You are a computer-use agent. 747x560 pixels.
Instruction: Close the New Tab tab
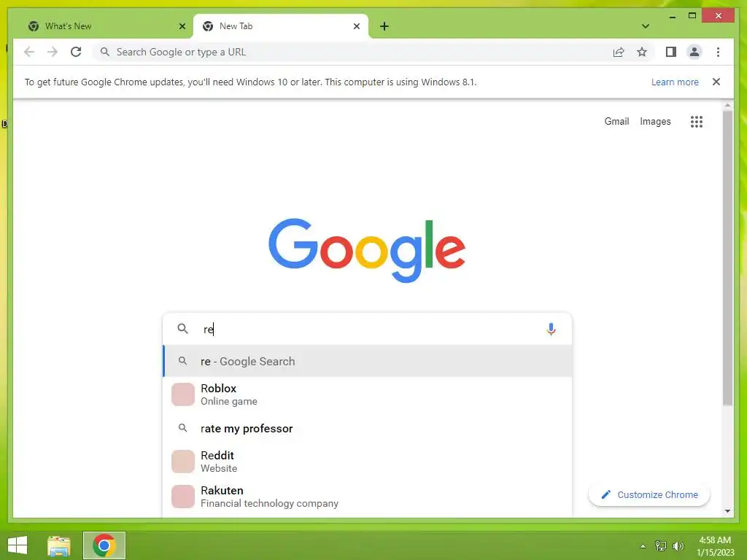click(x=356, y=26)
